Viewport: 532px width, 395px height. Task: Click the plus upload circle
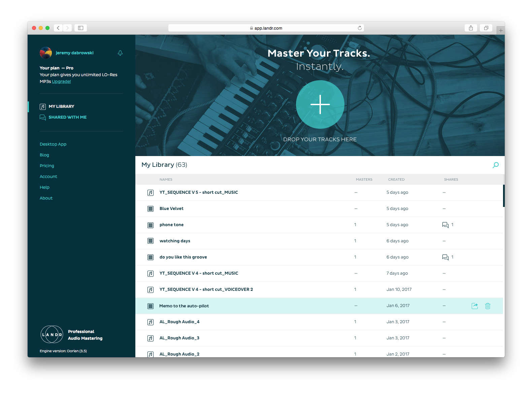click(320, 104)
